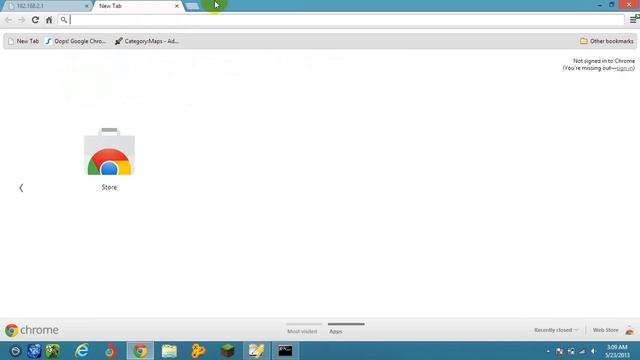The width and height of the screenshot is (640, 360).
Task: Open the blue globe-like taskbar icon
Action: tap(34, 351)
